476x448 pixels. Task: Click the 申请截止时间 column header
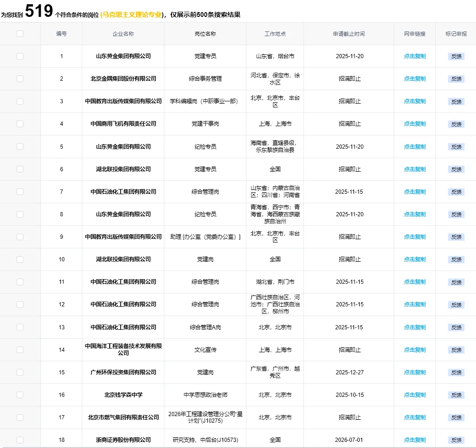click(349, 34)
